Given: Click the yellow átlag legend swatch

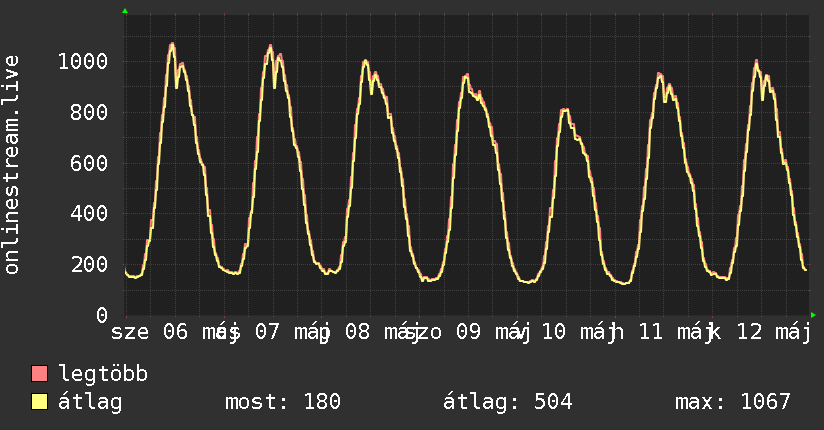Looking at the screenshot, I should tap(39, 402).
